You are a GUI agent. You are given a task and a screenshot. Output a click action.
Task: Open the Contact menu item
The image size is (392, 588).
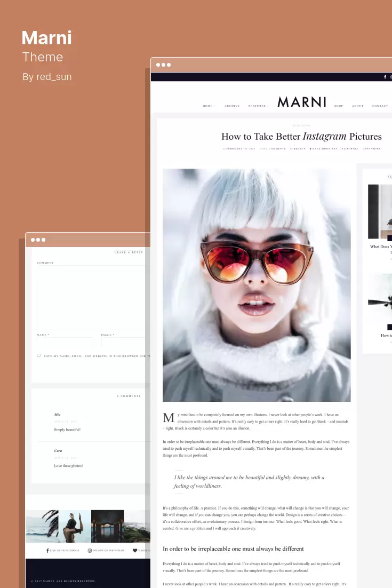pos(380,106)
